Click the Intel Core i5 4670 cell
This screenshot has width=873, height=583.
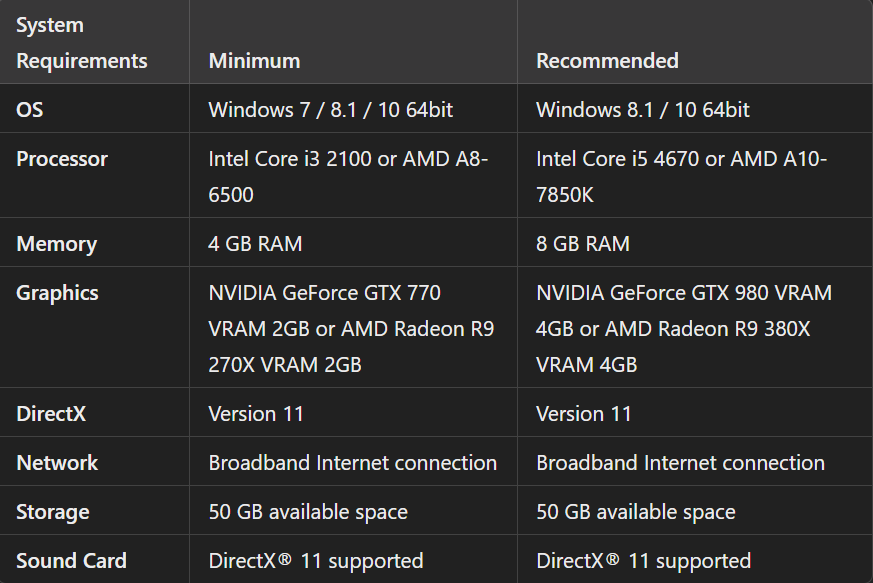pyautogui.click(x=681, y=176)
